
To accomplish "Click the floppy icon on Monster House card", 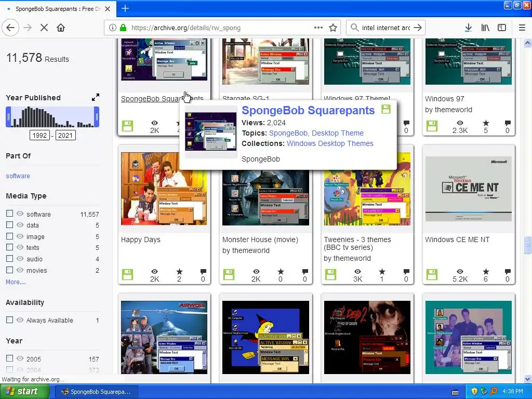I will pos(229,274).
